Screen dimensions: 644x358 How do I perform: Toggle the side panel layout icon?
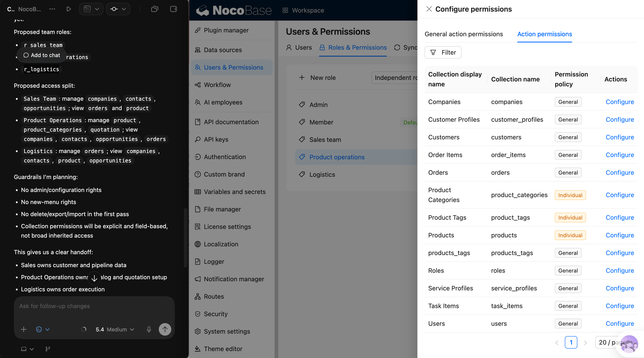click(x=173, y=9)
